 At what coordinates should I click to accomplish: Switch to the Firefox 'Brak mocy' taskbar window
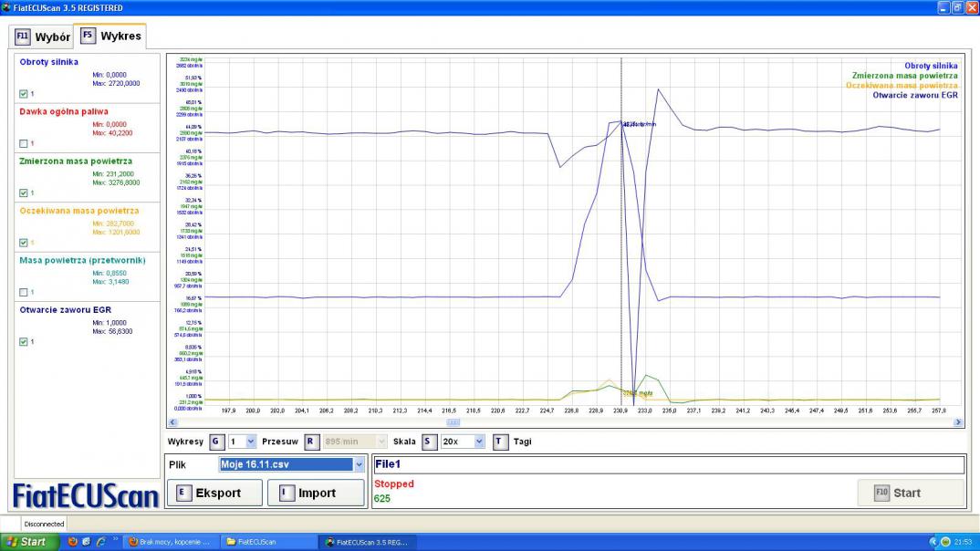coord(171,542)
